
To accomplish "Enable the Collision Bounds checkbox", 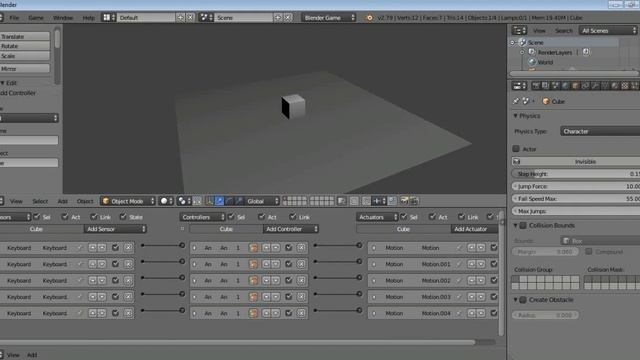I will pyautogui.click(x=523, y=225).
